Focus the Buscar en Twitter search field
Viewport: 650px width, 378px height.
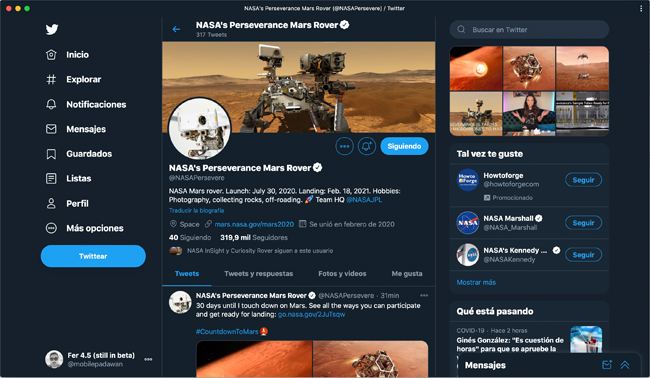point(529,29)
